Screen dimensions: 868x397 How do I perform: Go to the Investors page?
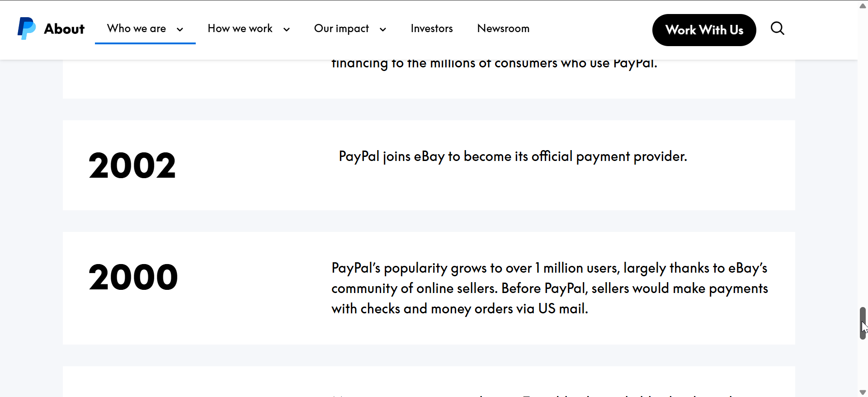[432, 28]
